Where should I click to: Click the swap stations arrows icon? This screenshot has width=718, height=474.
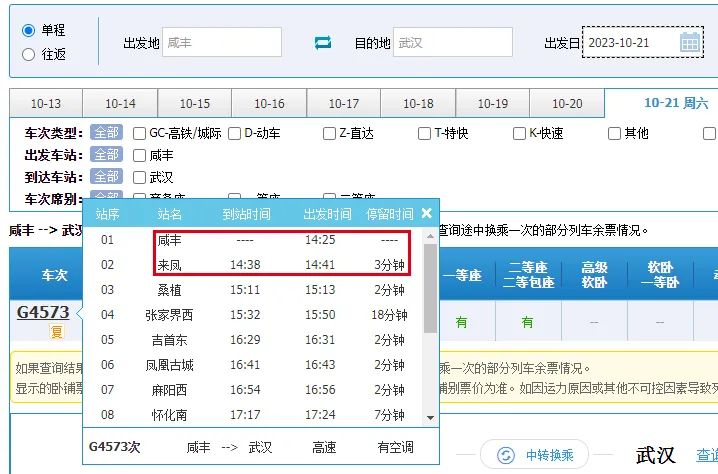322,43
